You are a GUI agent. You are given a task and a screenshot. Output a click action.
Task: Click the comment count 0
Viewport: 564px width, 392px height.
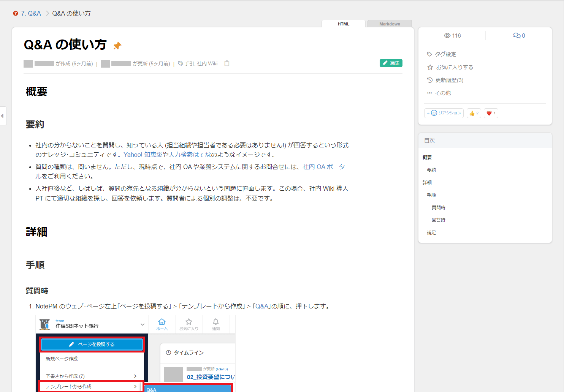click(523, 36)
